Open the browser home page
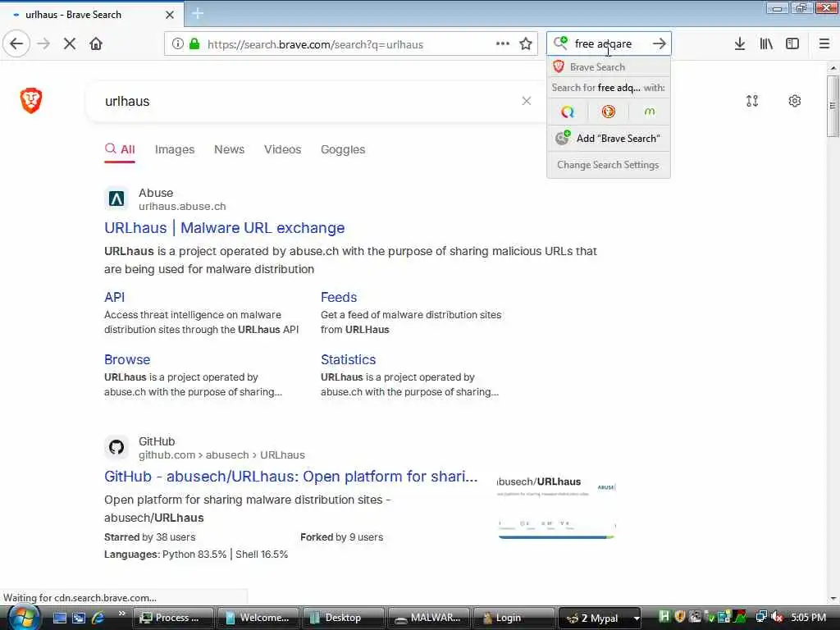Screen dimensions: 840x630 [x=96, y=44]
